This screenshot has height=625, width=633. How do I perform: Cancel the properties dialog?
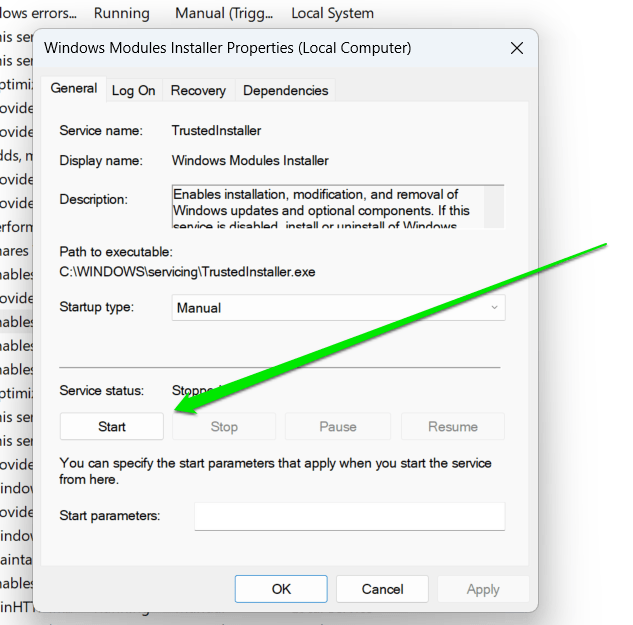click(382, 589)
